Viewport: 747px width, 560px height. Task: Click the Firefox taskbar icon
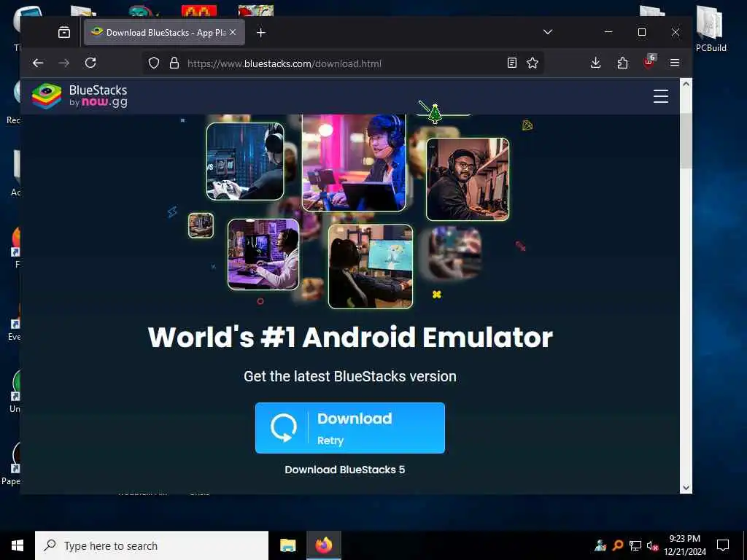tap(323, 545)
